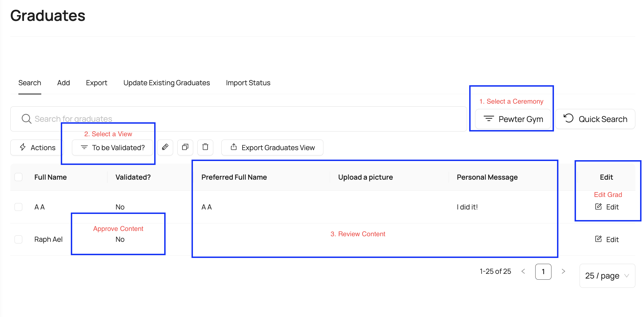Open the Pewter Gym ceremony dropdown
This screenshot has width=644, height=317.
click(513, 119)
